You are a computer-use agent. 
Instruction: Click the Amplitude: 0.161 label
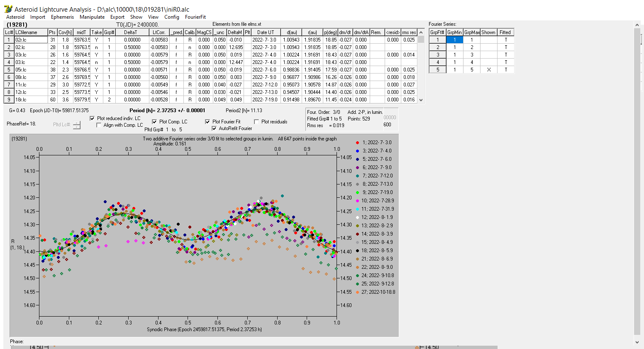pyautogui.click(x=170, y=144)
